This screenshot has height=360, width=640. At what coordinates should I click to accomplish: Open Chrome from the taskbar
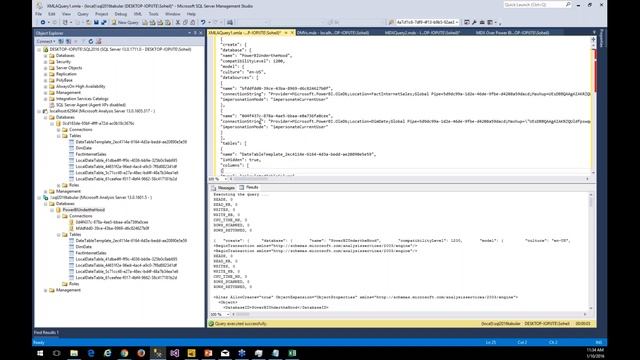click(124, 353)
